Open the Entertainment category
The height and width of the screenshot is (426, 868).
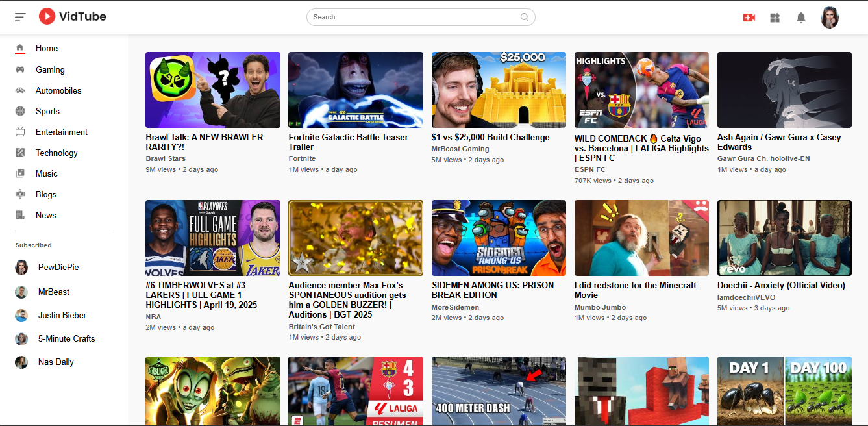point(63,132)
